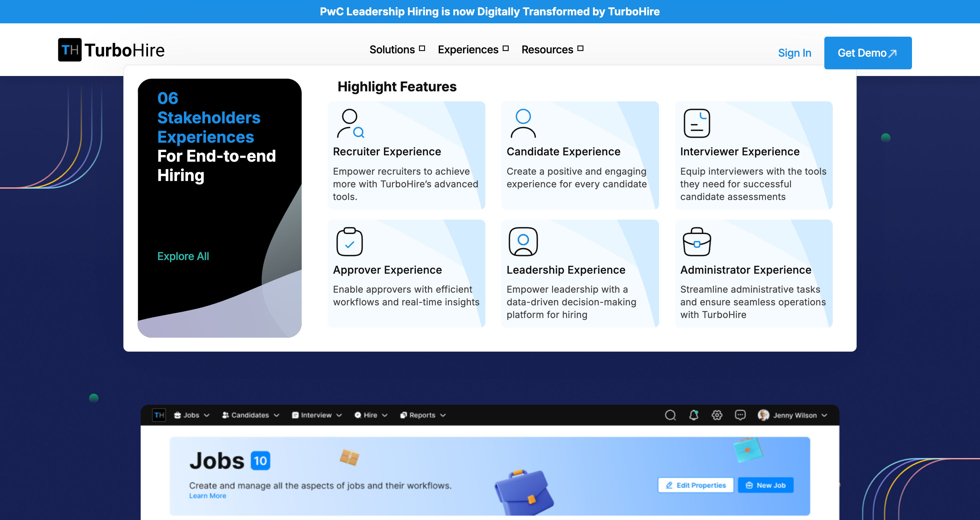Expand the Experiences menu

click(x=473, y=49)
